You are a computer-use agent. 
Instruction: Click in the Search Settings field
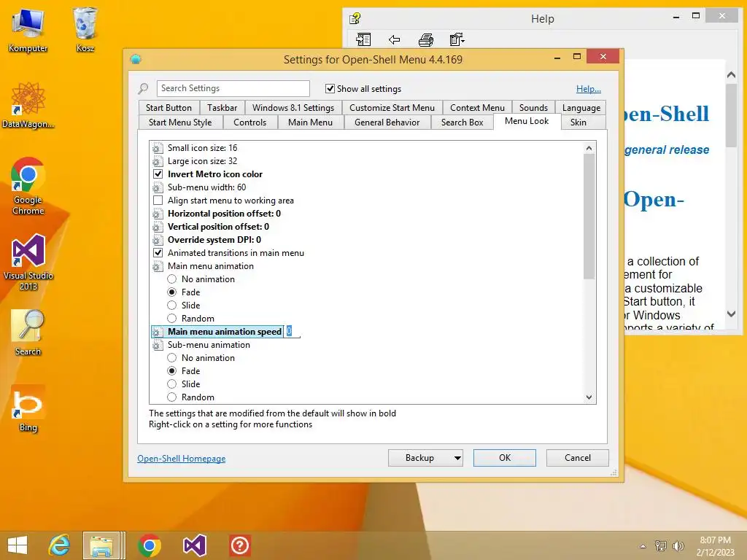pos(233,88)
